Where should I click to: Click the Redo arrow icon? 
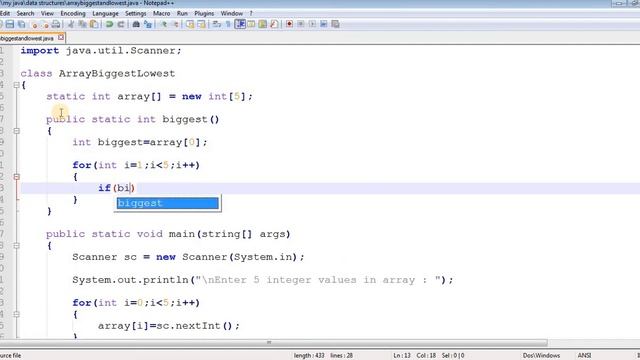pyautogui.click(x=121, y=24)
